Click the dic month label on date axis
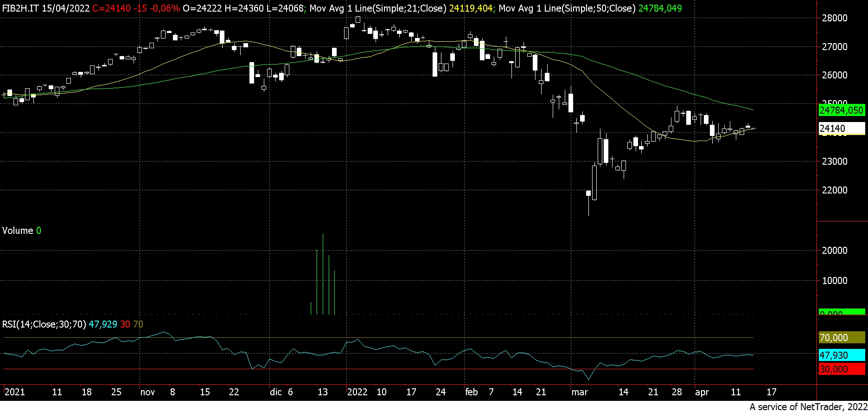Viewport: 868px width, 412px height. tap(276, 393)
